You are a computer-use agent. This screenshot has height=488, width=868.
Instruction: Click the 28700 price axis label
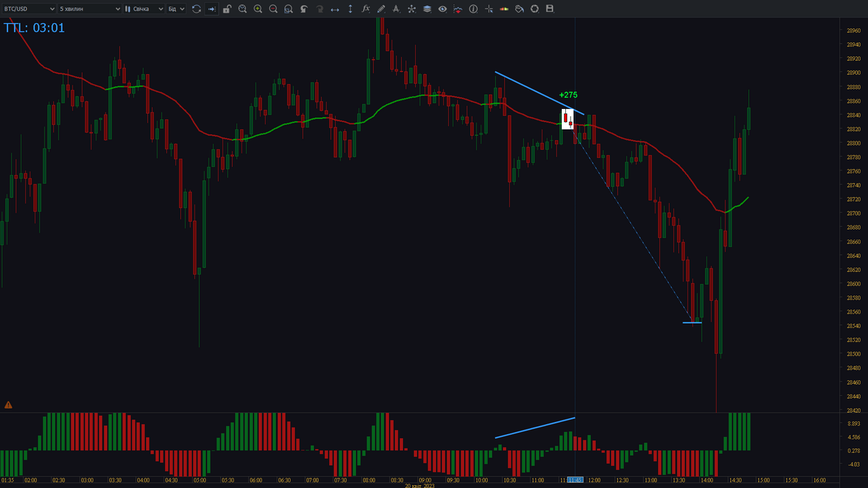pos(853,213)
